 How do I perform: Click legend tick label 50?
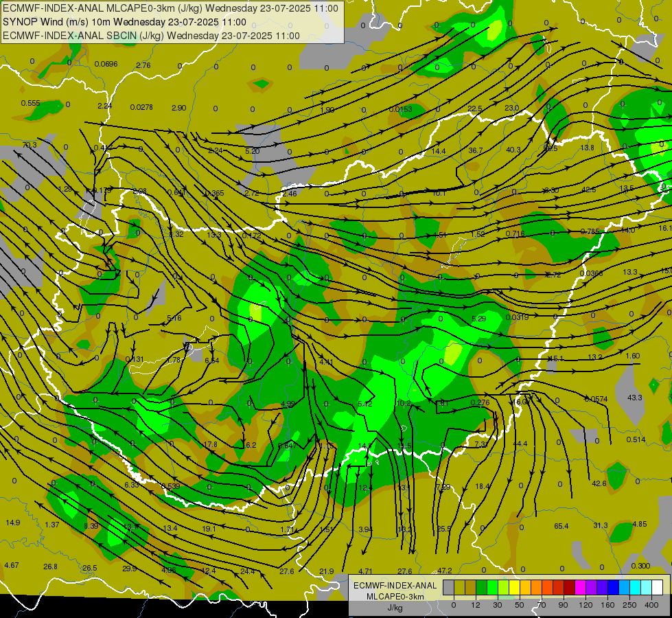click(x=520, y=605)
